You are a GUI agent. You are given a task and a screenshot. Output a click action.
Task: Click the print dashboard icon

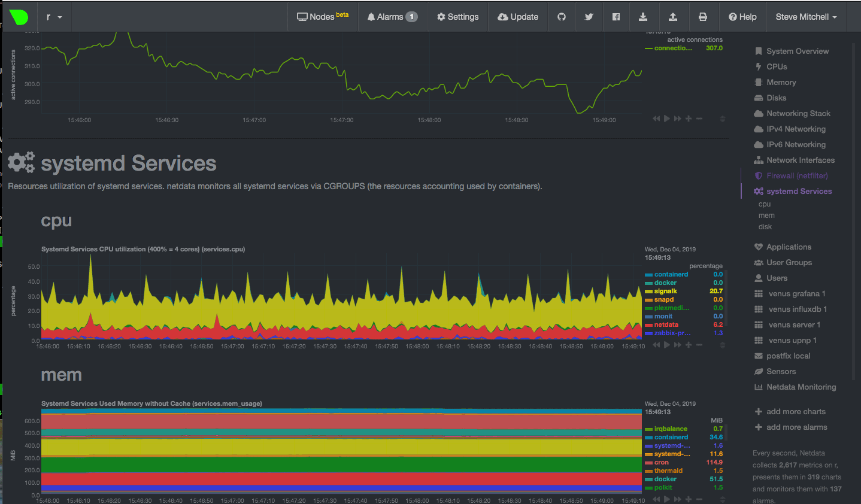coord(703,17)
